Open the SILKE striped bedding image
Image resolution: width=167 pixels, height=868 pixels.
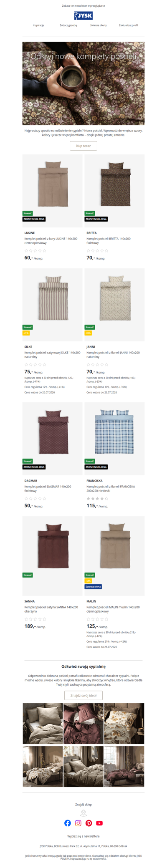pos(53,304)
